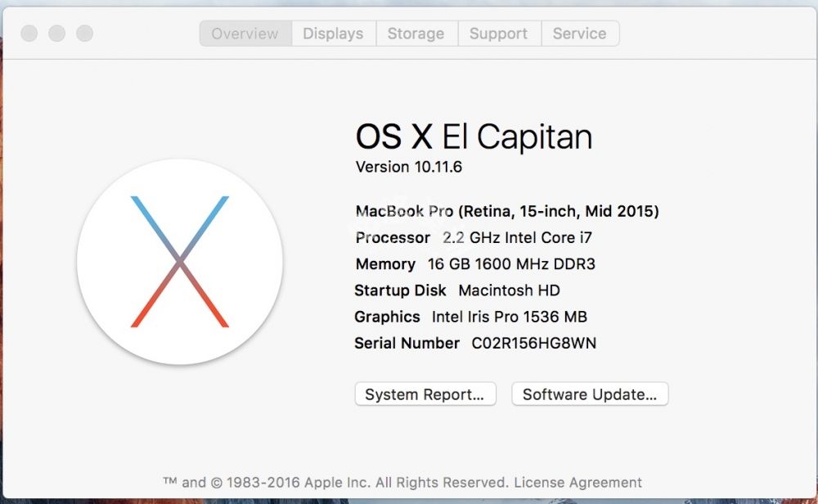818x504 pixels.
Task: Minimize the window with the middle button
Action: point(56,34)
